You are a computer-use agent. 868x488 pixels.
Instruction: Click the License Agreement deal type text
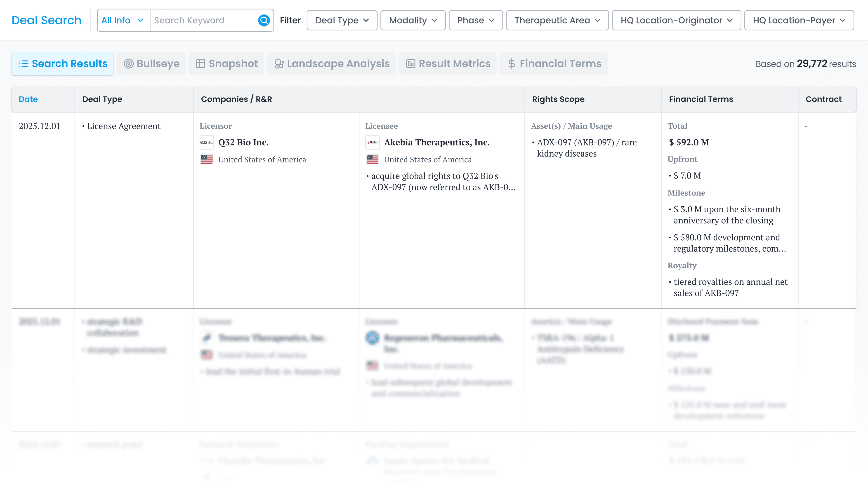(x=124, y=126)
